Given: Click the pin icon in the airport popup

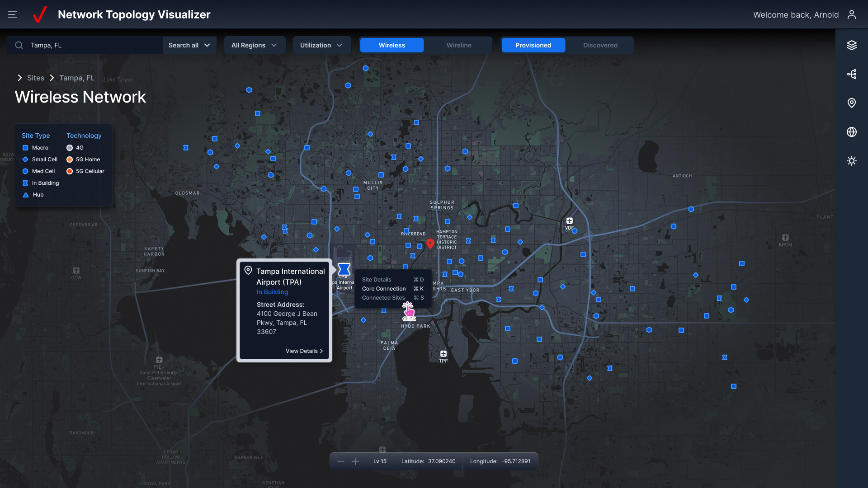Looking at the screenshot, I should [248, 271].
